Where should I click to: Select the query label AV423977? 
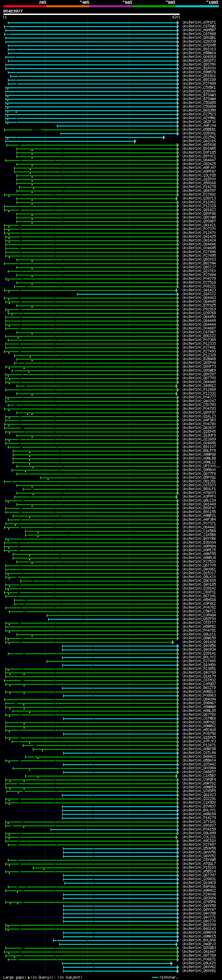pos(13,11)
